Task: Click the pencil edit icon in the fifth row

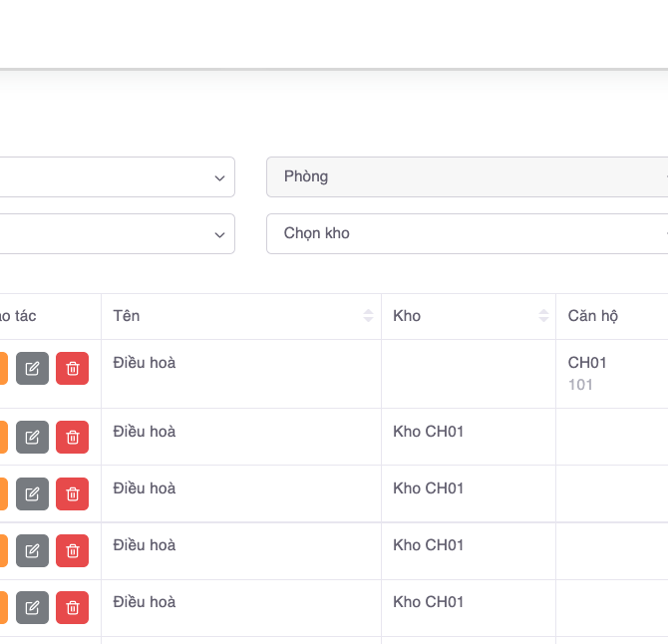Action: pos(32,607)
